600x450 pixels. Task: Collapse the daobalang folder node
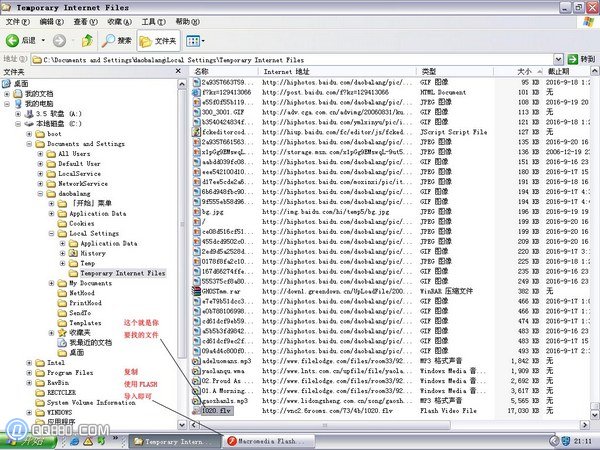click(x=40, y=194)
